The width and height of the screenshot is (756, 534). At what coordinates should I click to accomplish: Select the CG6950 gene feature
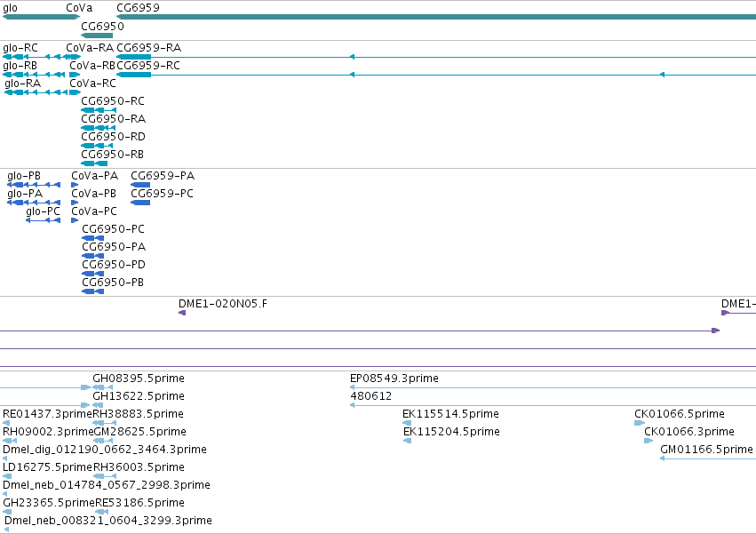[97, 36]
